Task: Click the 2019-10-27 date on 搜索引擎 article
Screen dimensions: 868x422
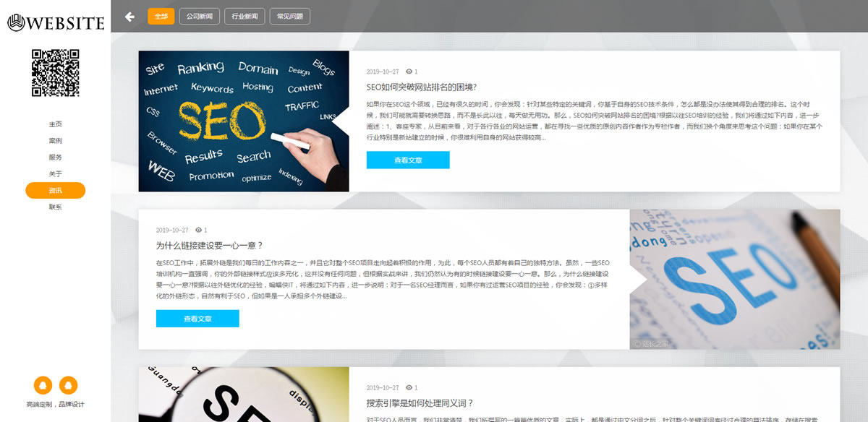Action: (x=383, y=387)
